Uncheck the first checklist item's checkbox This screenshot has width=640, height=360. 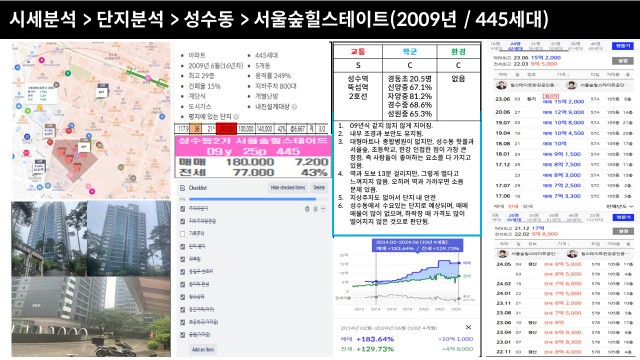click(182, 209)
